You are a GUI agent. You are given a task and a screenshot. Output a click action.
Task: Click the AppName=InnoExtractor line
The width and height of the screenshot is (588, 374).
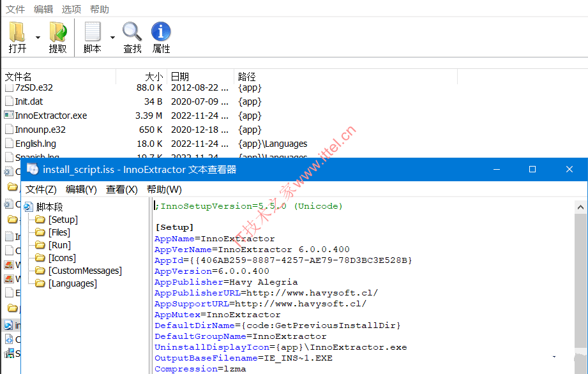coord(215,239)
